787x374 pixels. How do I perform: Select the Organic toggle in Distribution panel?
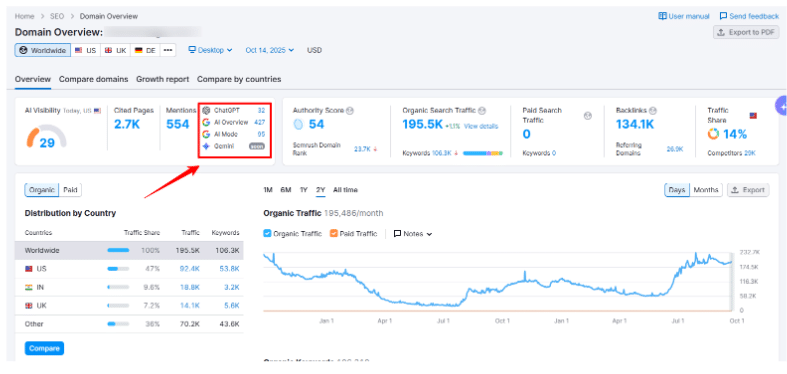coord(42,190)
